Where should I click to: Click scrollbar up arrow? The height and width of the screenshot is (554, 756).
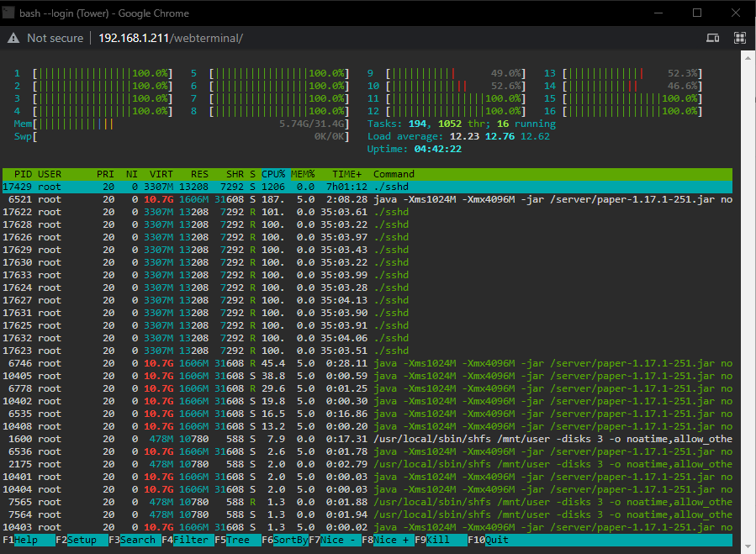[x=748, y=58]
